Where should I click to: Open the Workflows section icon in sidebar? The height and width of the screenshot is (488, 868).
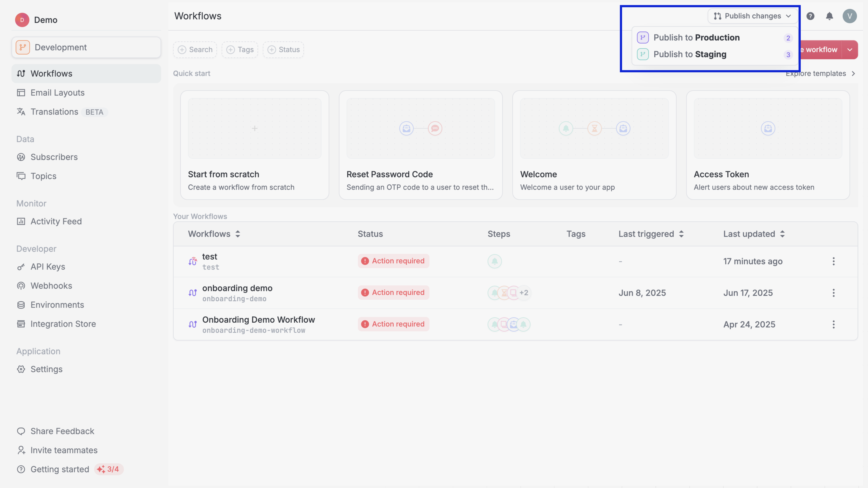click(x=21, y=73)
